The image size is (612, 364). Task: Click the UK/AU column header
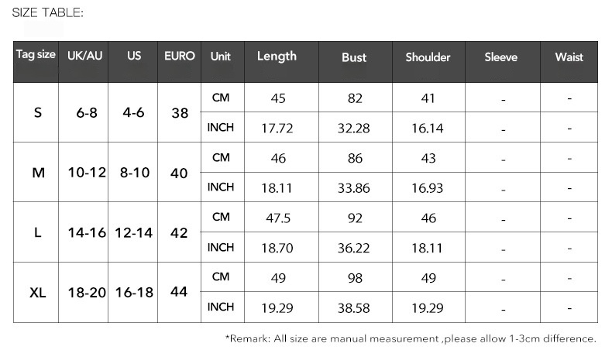85,57
